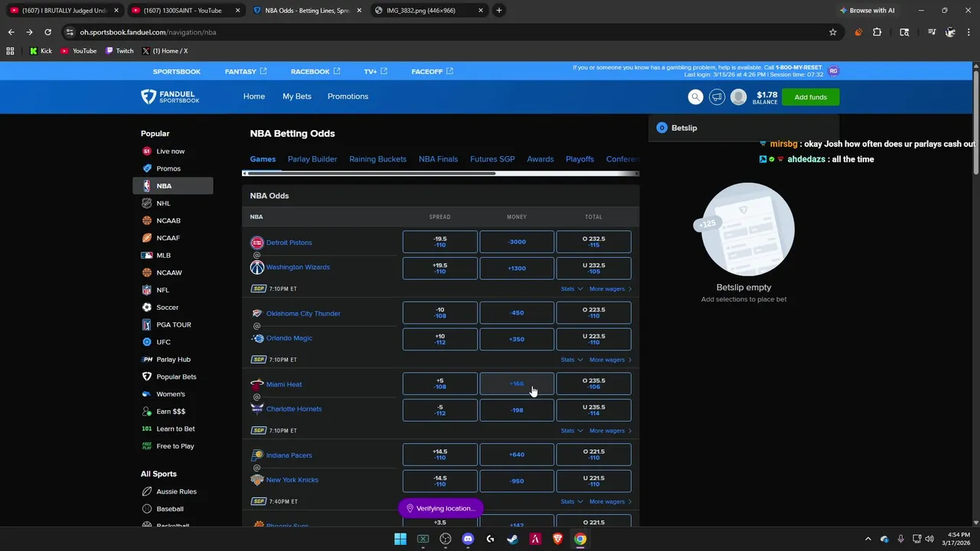Open Steam from the taskbar
This screenshot has height=551, width=980.
click(512, 539)
